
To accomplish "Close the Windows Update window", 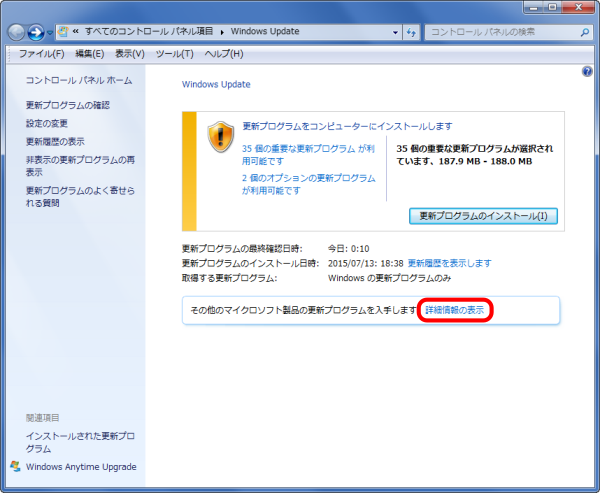I will pyautogui.click(x=579, y=7).
